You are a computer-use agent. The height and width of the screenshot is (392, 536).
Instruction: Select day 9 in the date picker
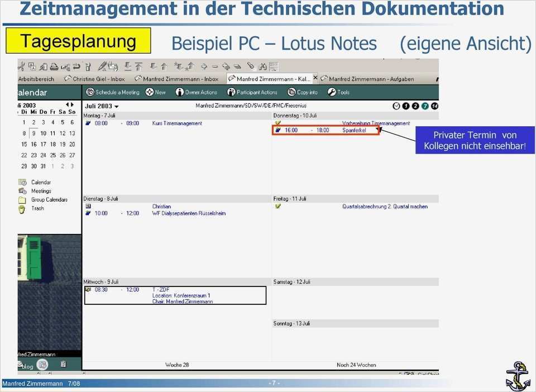[x=33, y=133]
